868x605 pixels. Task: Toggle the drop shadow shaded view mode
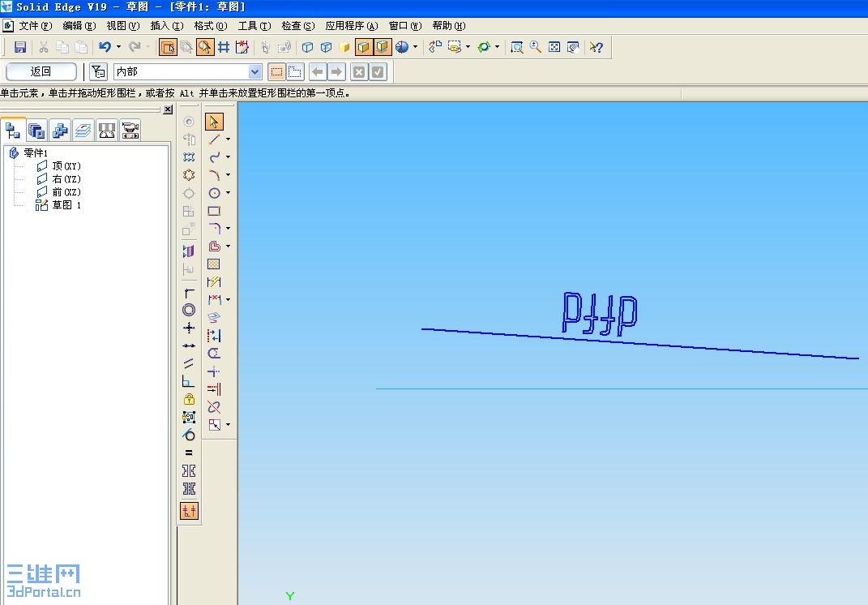[382, 47]
